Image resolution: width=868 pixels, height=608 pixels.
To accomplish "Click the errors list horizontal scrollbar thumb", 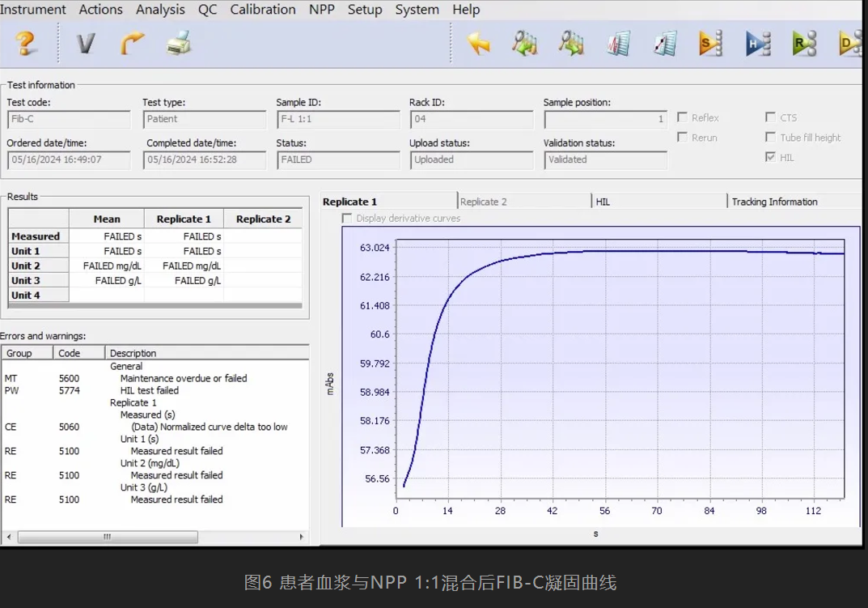I will pos(108,537).
